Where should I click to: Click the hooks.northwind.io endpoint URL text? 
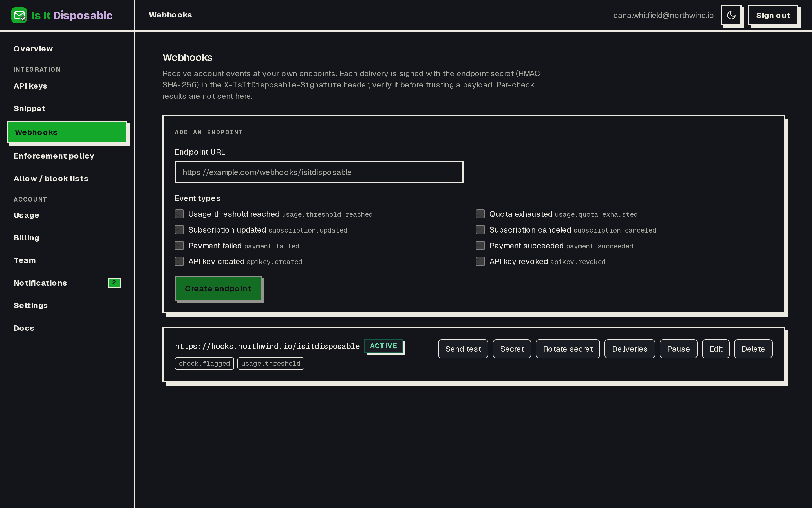[267, 346]
